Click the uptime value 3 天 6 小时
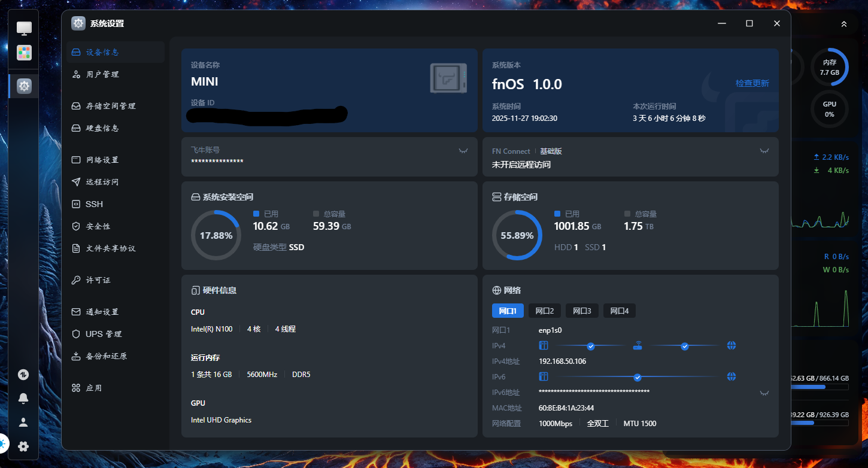The width and height of the screenshot is (868, 468). point(669,118)
